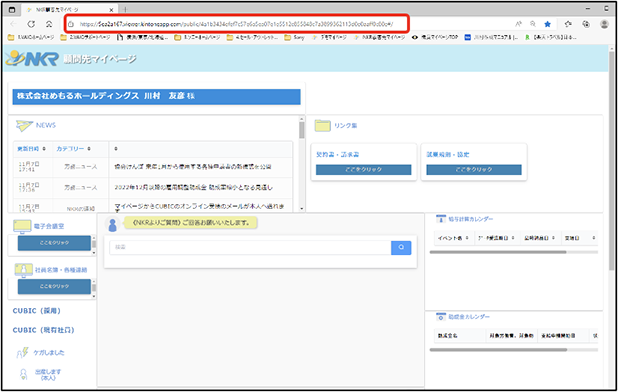Reload the page with the refresh icon
Image resolution: width=618 pixels, height=392 pixels.
[x=31, y=24]
